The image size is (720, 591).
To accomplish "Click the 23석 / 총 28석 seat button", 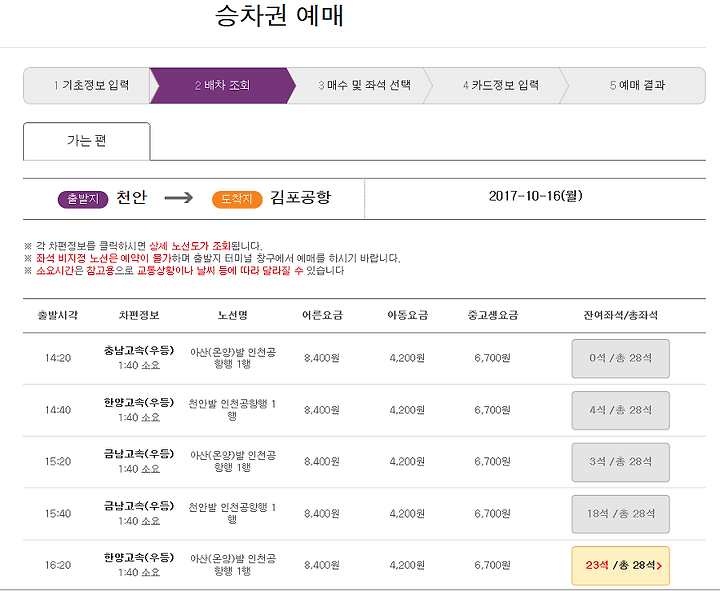I will pyautogui.click(x=620, y=565).
